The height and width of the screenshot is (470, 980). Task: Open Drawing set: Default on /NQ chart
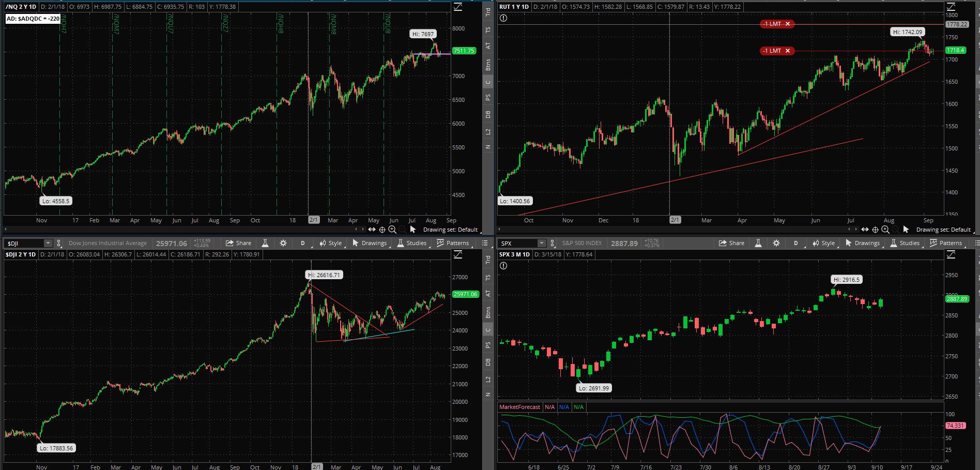(450, 230)
